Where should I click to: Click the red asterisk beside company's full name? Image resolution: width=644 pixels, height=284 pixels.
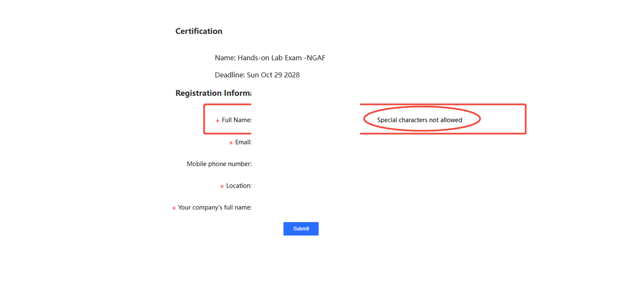click(173, 208)
